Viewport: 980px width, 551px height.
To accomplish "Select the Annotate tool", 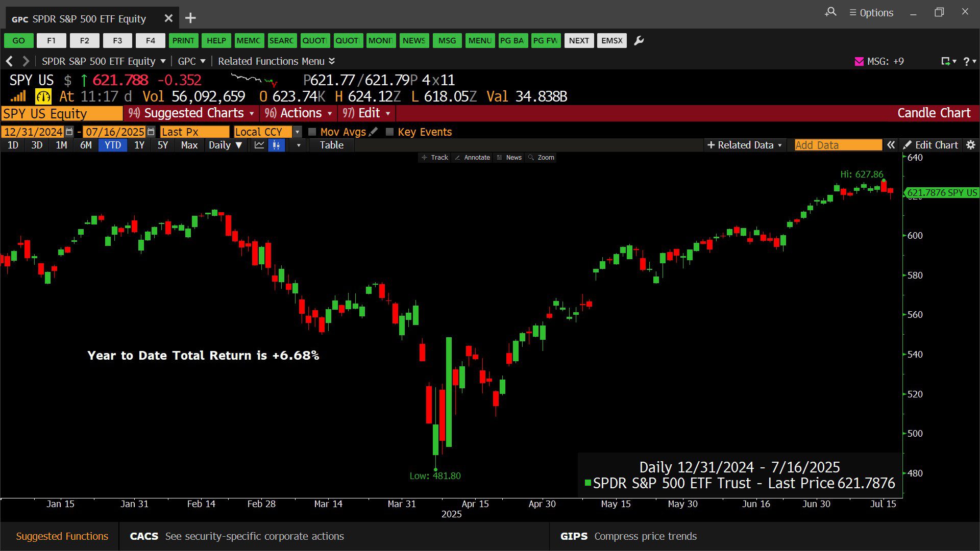I will point(472,158).
